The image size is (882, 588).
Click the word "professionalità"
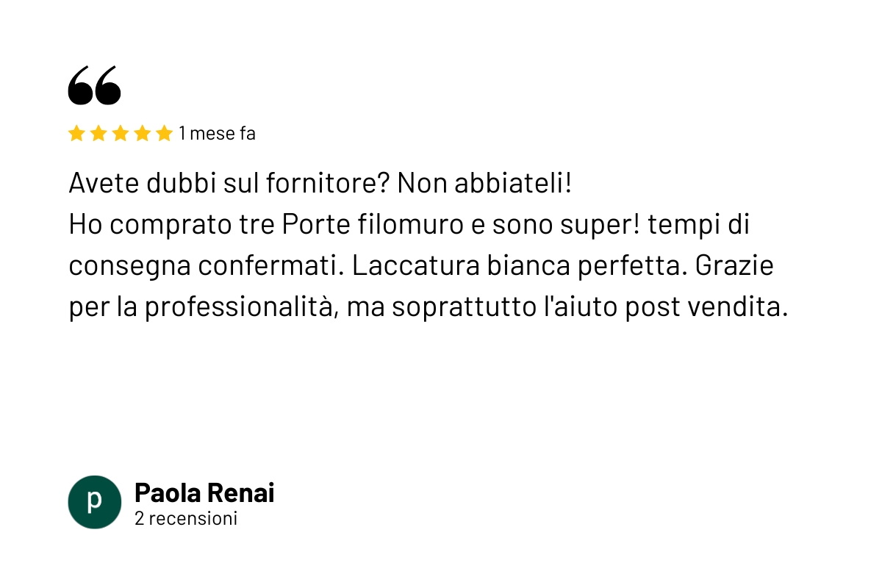242,307
